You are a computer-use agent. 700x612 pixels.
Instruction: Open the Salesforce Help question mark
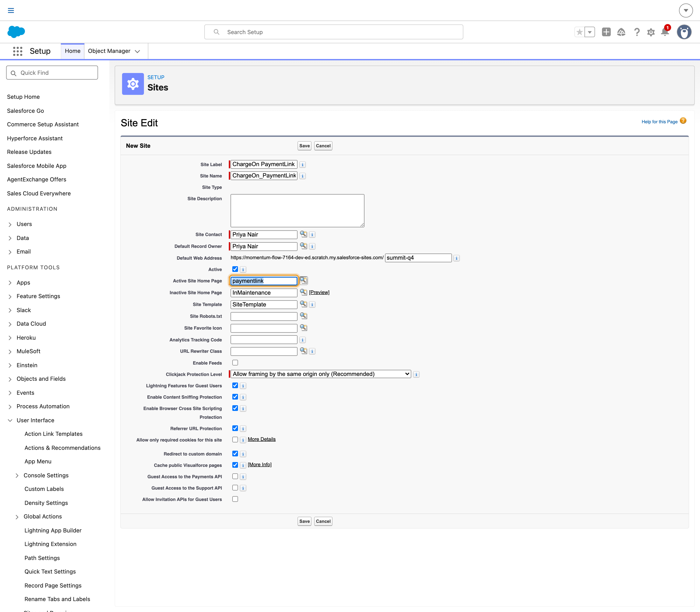(637, 32)
